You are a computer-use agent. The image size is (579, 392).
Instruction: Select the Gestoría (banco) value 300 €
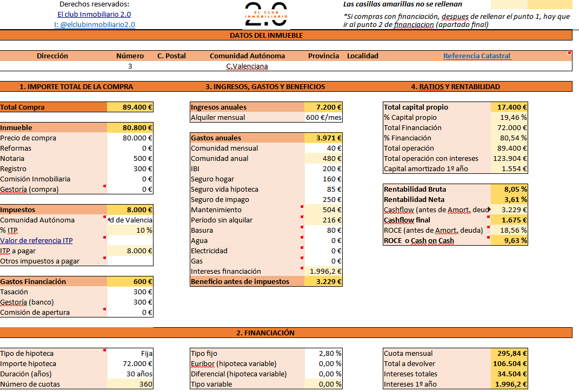pos(130,302)
